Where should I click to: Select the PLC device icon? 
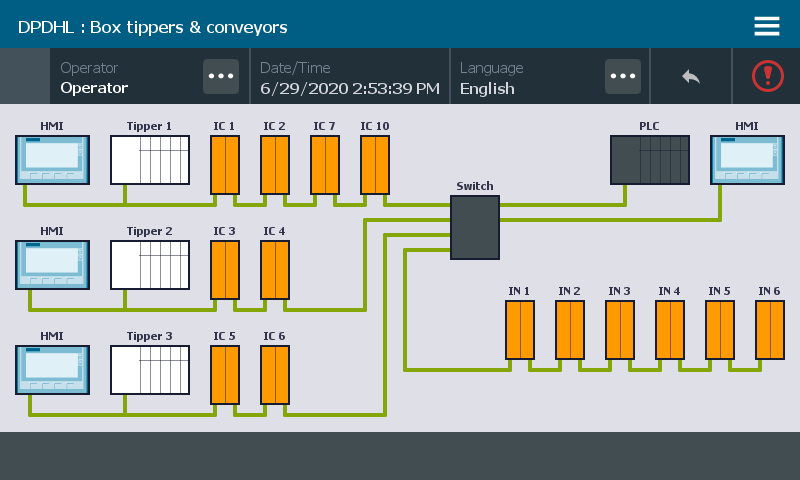click(650, 160)
